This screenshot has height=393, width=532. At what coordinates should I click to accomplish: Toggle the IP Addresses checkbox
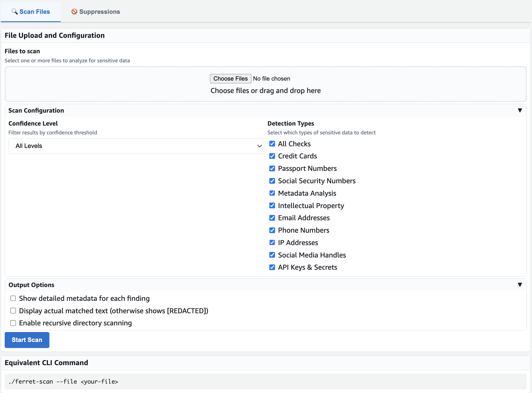[x=272, y=242]
